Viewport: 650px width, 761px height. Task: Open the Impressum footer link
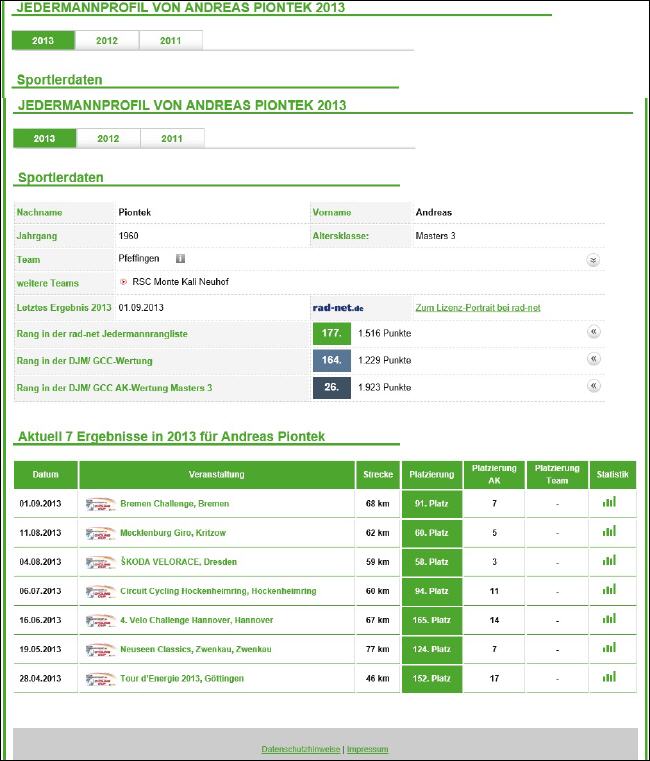[367, 749]
